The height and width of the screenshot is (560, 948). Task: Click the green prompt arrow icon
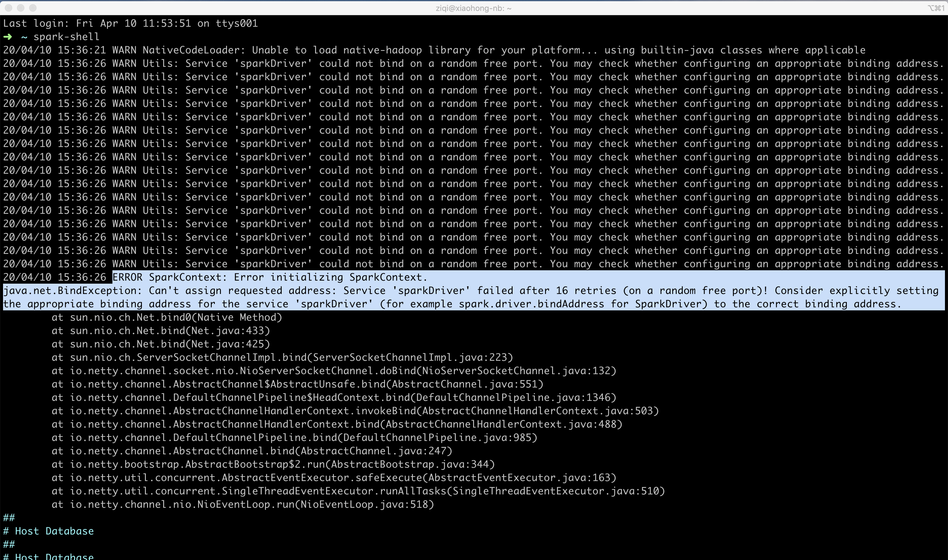coord(8,37)
